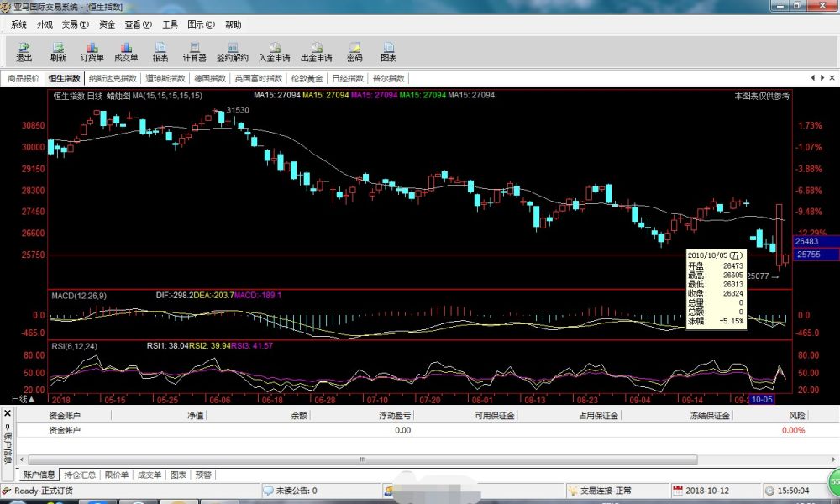Open the 报表 report toolbar icon

pos(160,52)
